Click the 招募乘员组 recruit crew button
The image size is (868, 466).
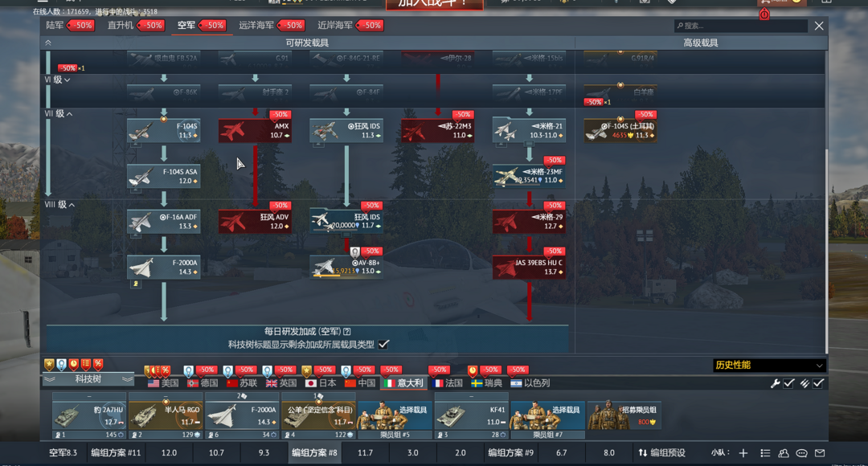pyautogui.click(x=624, y=416)
